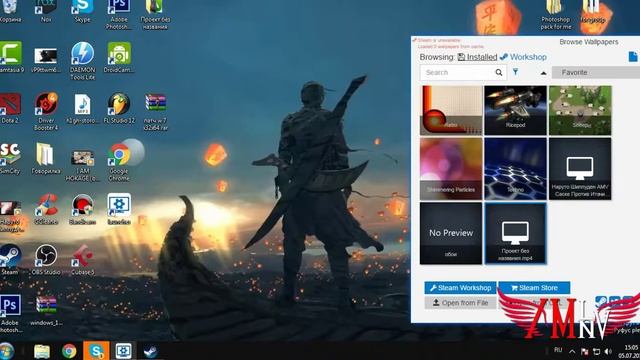
Task: Open the Windows Start button
Action: (7, 351)
